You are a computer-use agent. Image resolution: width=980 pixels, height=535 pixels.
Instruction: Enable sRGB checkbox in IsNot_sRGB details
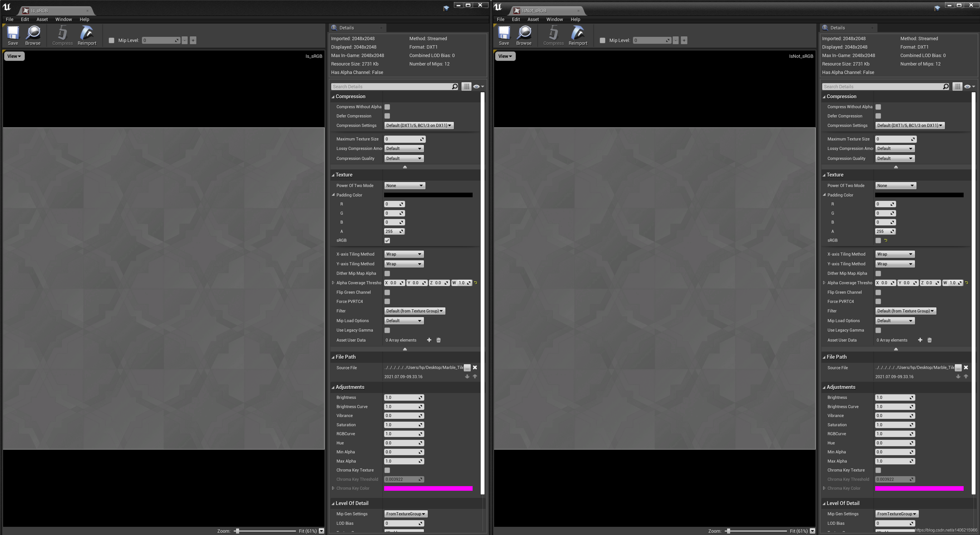pyautogui.click(x=878, y=241)
